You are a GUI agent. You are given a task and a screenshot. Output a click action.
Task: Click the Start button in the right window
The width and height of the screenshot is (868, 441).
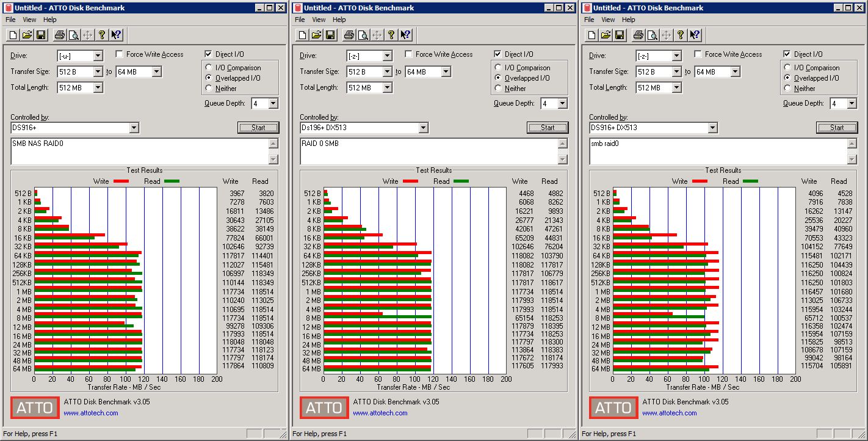(x=837, y=128)
